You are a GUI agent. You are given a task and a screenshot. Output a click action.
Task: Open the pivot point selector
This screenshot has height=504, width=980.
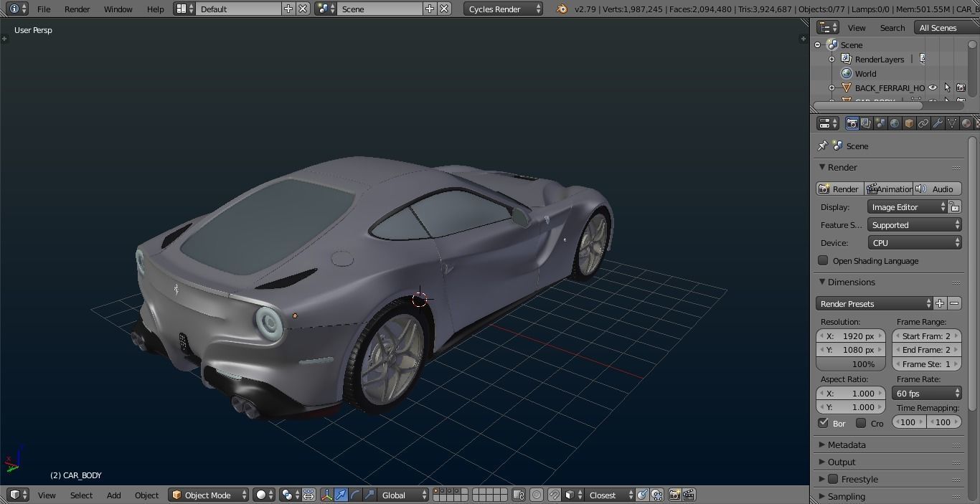pos(291,495)
